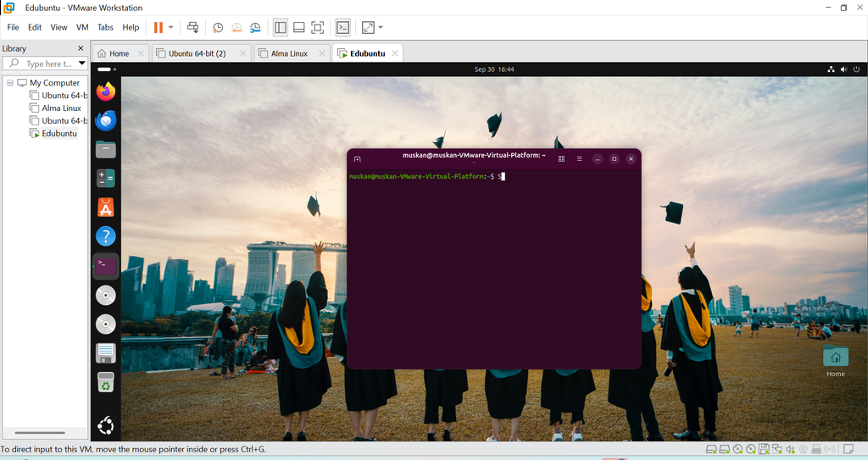Click the Activities workspace indicator in top bar

(x=107, y=69)
